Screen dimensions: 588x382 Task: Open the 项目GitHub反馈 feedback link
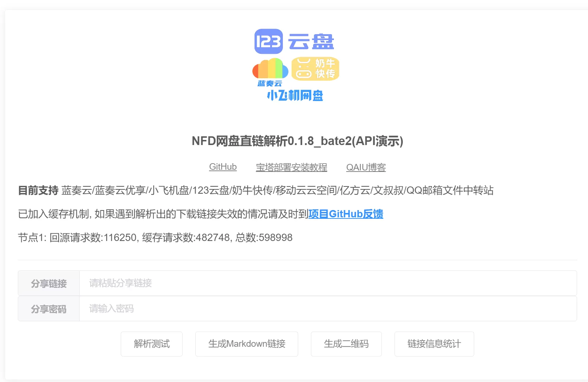coord(345,214)
